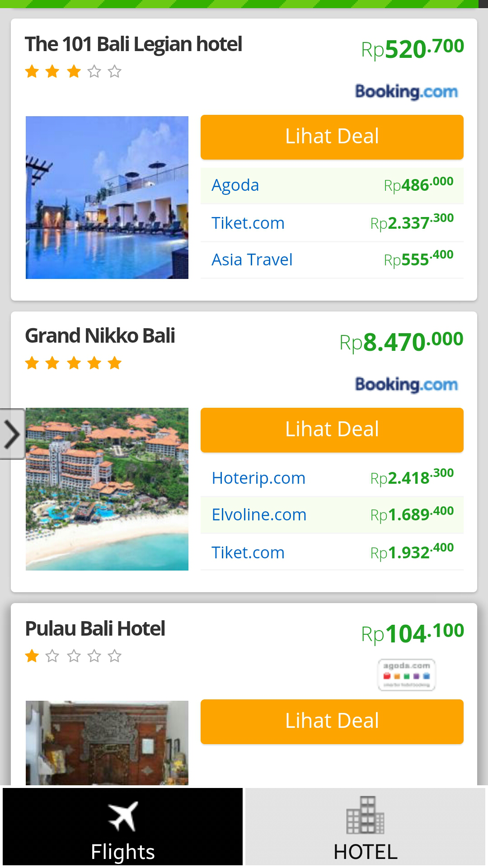Click Grand Nikko Bali five-star rating
The image size is (488, 868).
click(73, 363)
